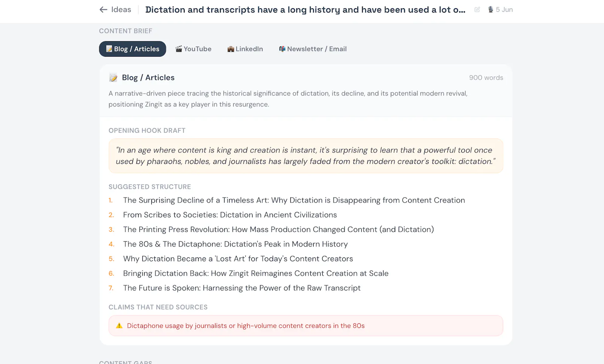The height and width of the screenshot is (364, 604).
Task: Select 'The 80s & The Dictaphone' structure item
Action: click(236, 244)
